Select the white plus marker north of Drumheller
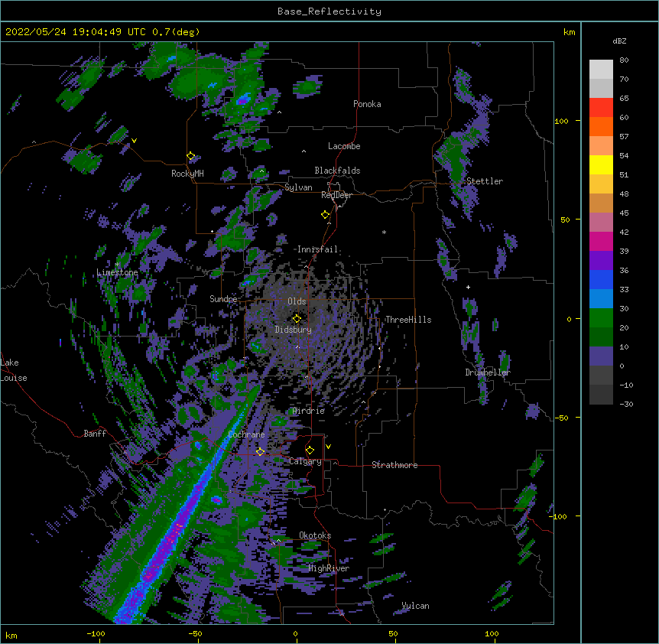 pyautogui.click(x=468, y=287)
